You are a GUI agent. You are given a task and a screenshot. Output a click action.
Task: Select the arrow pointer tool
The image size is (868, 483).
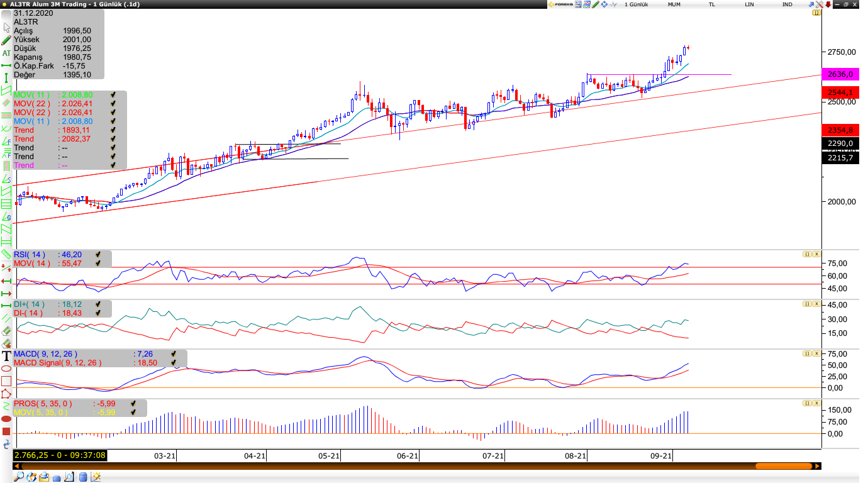click(x=6, y=27)
